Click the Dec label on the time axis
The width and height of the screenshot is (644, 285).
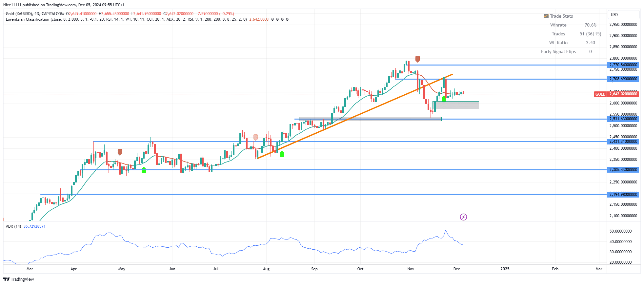point(457,269)
